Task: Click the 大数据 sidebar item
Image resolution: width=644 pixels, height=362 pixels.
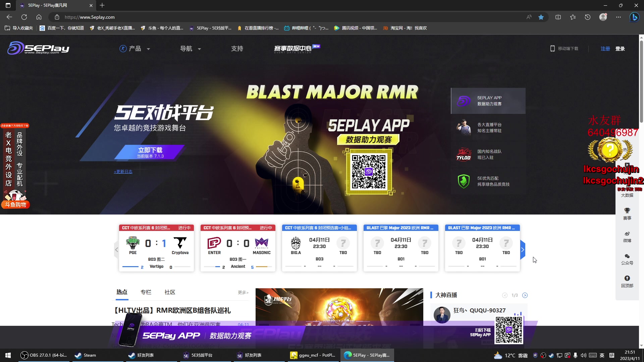Action: pos(627,195)
